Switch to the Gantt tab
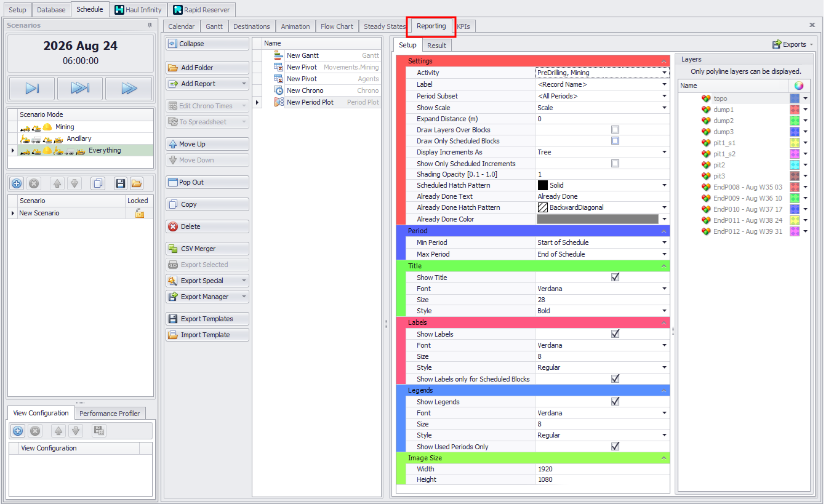The height and width of the screenshot is (504, 826). (214, 26)
